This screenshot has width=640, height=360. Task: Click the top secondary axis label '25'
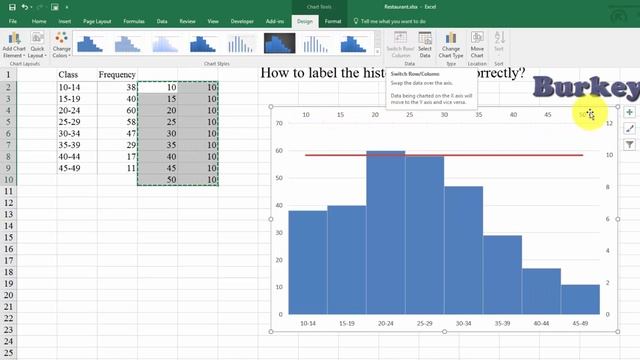[x=409, y=115]
